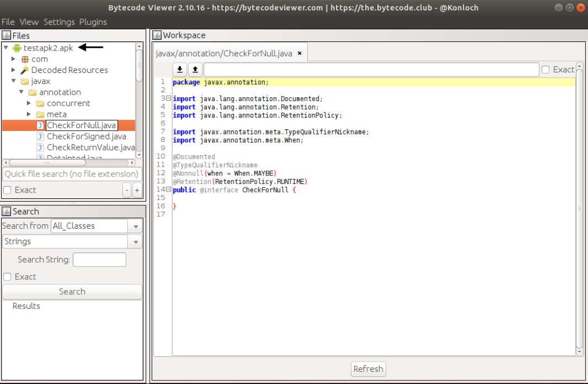Click the Decoded Resources wand icon
The height and width of the screenshot is (384, 588).
(x=25, y=70)
